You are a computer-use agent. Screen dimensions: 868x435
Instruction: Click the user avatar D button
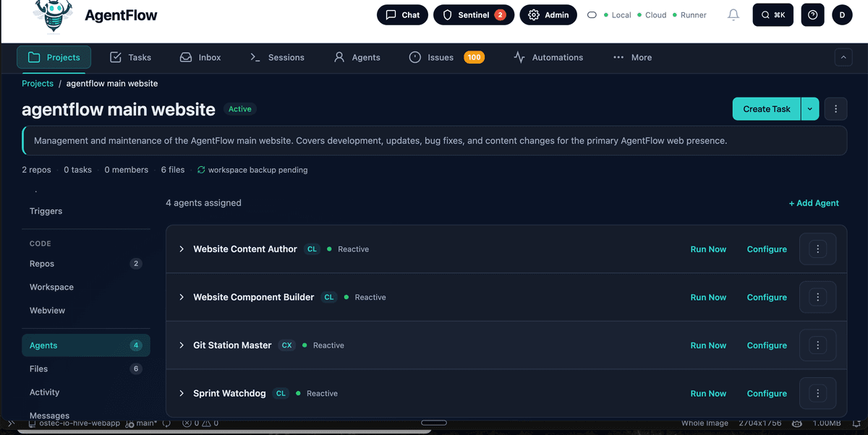(842, 14)
